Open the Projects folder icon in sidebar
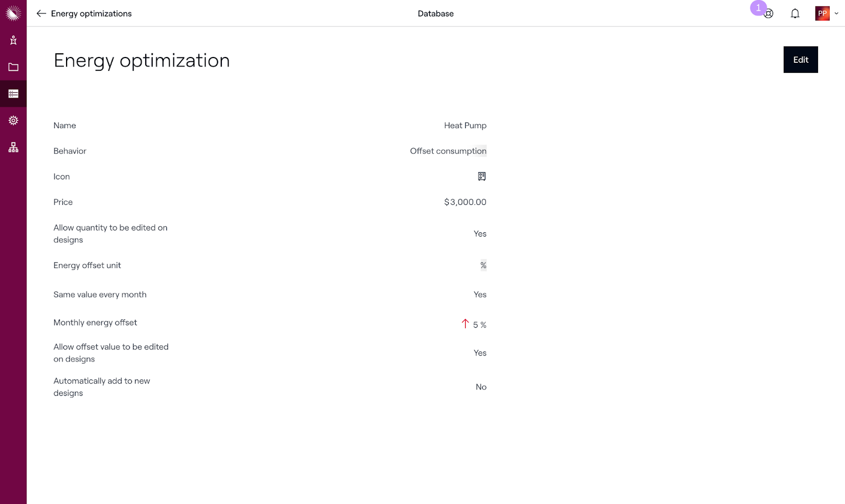Viewport: 845px width, 504px height. 13,67
